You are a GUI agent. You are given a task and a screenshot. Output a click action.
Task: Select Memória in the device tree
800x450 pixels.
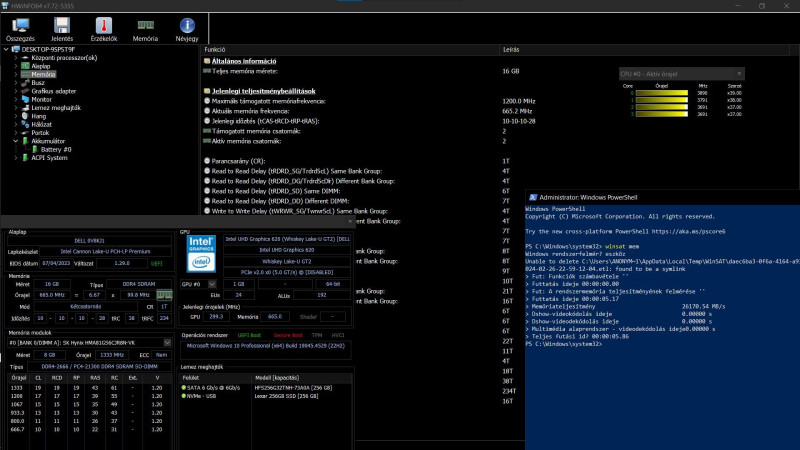point(43,74)
